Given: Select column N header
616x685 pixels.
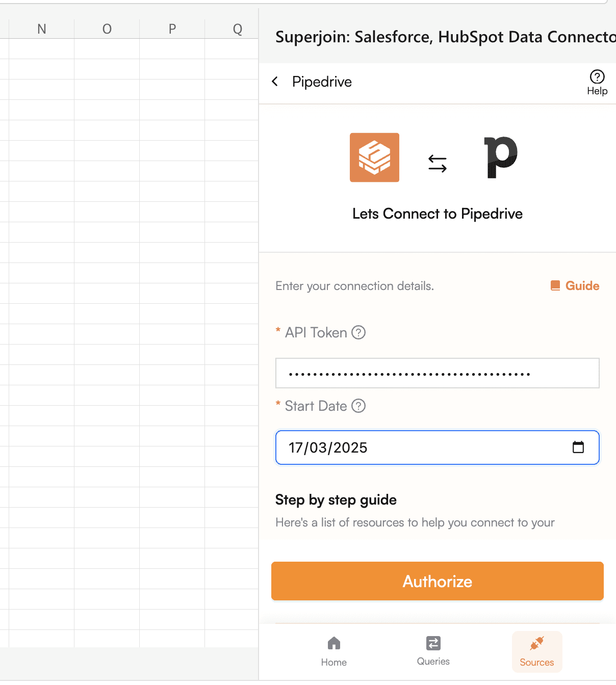Looking at the screenshot, I should 42,29.
